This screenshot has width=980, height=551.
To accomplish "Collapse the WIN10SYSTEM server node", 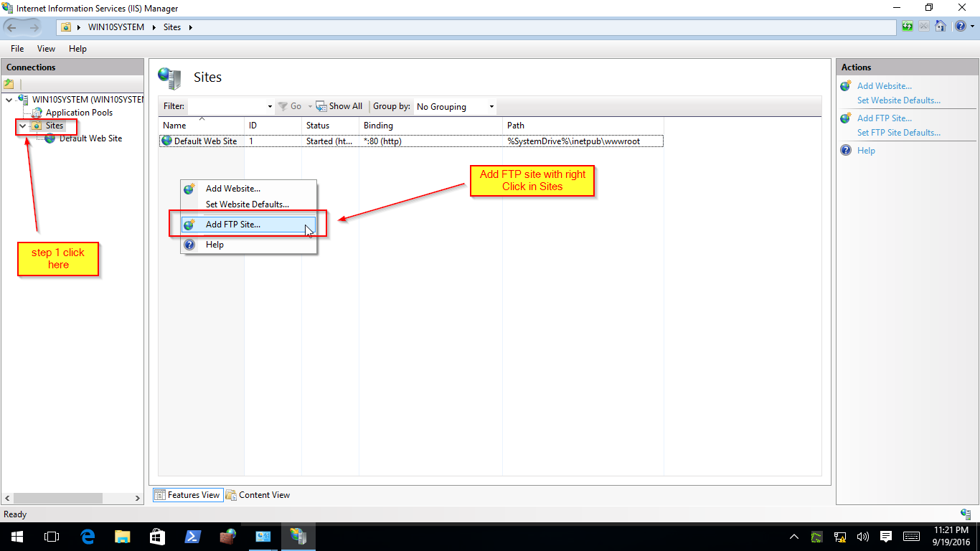I will (x=9, y=100).
